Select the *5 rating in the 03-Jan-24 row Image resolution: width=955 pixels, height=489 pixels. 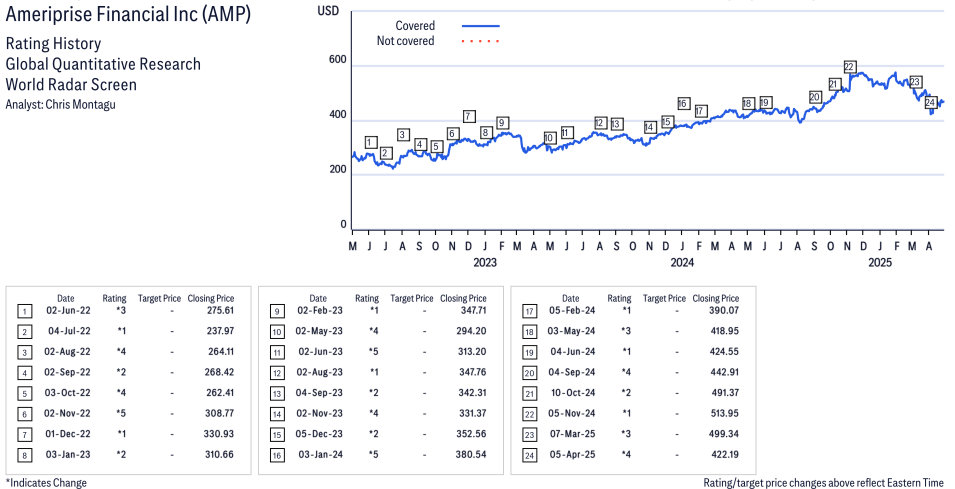point(373,455)
